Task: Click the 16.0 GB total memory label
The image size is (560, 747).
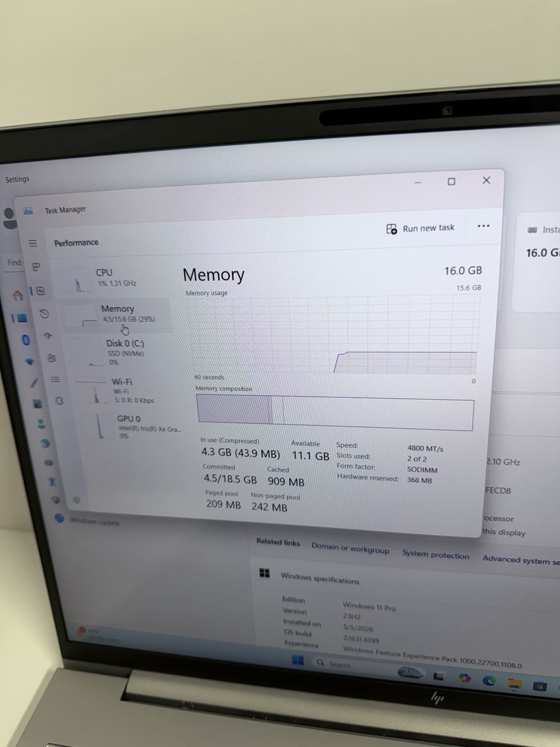Action: [x=463, y=271]
